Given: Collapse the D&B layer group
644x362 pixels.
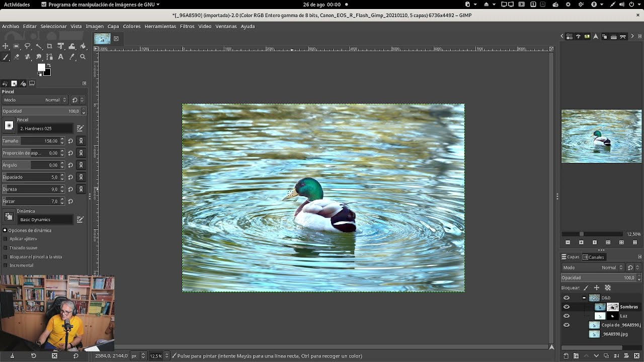Looking at the screenshot, I should tap(584, 298).
